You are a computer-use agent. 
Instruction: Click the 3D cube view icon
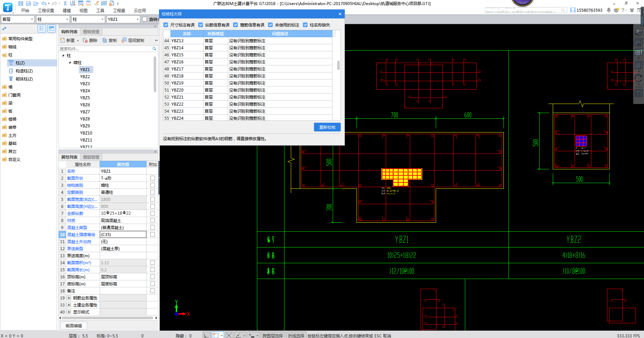click(x=638, y=42)
